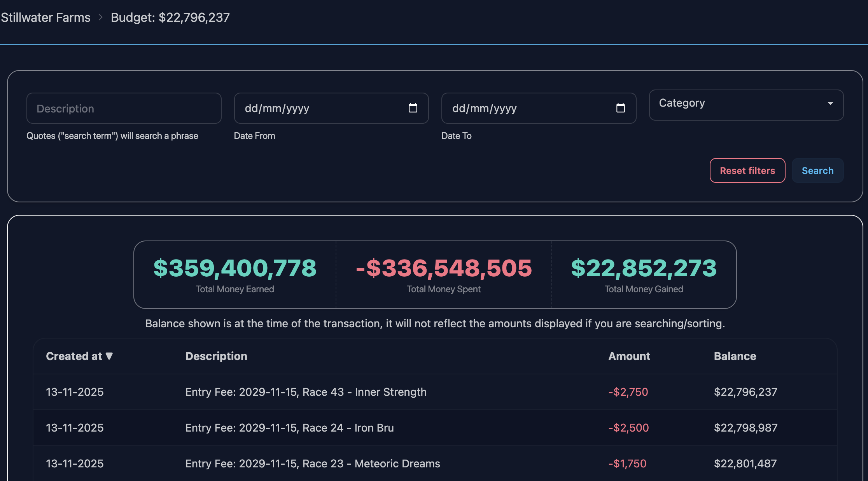The image size is (868, 481).
Task: Open the Stillwater Farms breadcrumb link
Action: coord(45,18)
